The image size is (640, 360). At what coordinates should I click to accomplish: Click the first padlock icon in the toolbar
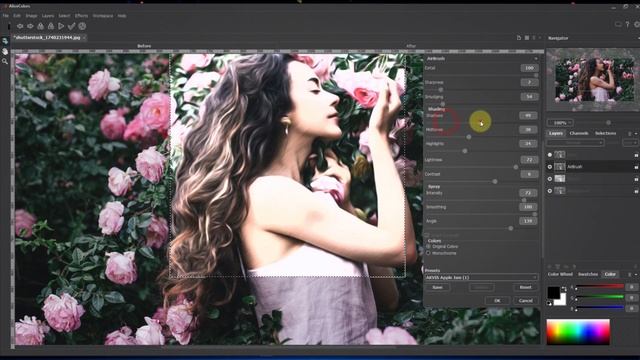40,26
